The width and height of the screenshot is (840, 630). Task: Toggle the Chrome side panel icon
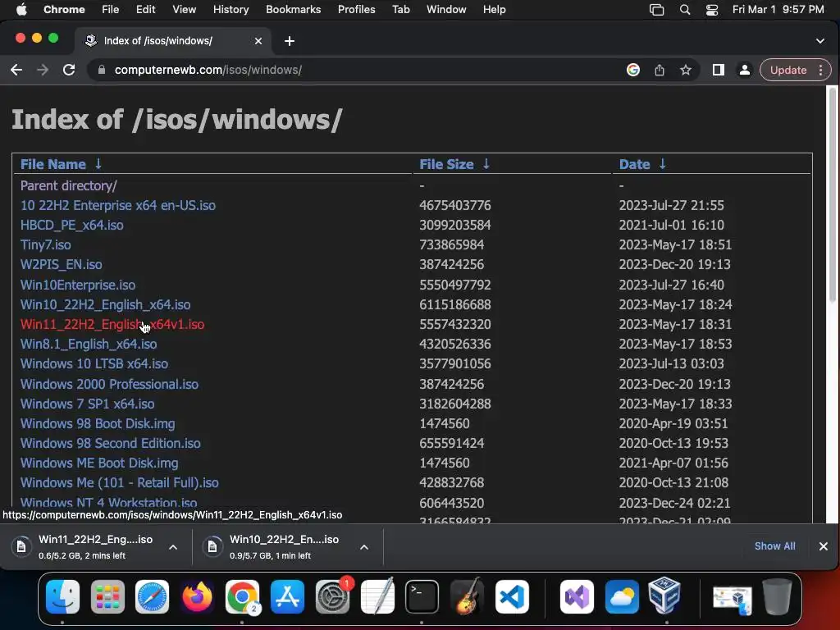pos(719,71)
